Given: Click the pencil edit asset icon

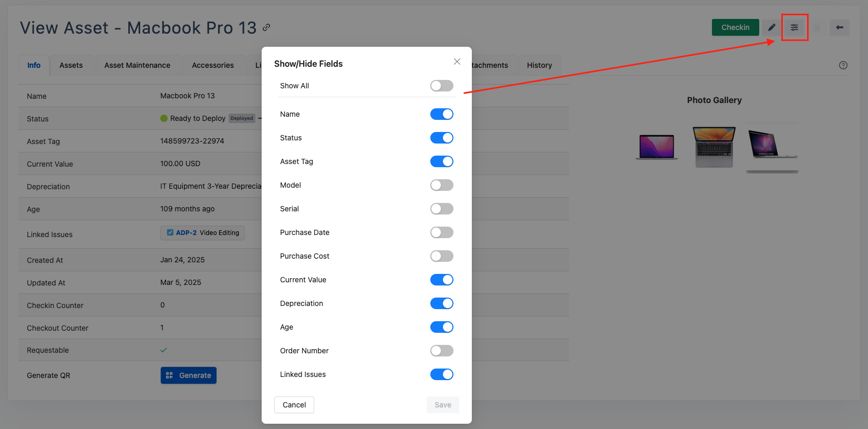Looking at the screenshot, I should tap(771, 27).
